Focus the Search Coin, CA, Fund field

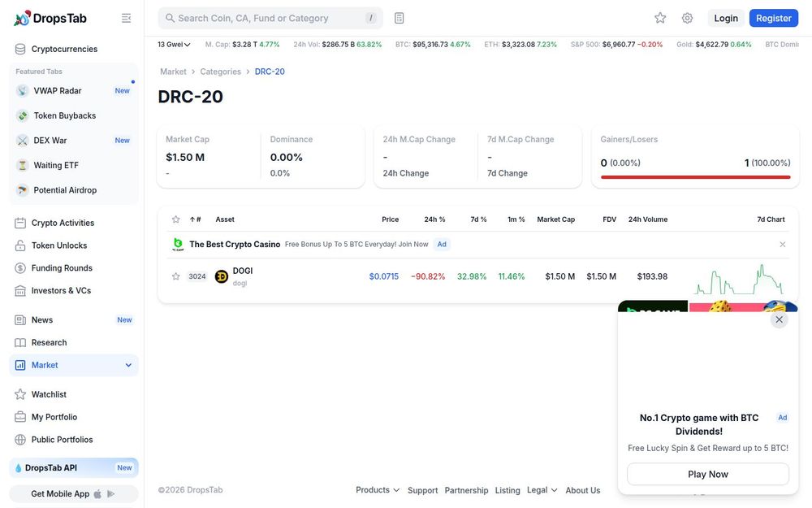tap(270, 18)
